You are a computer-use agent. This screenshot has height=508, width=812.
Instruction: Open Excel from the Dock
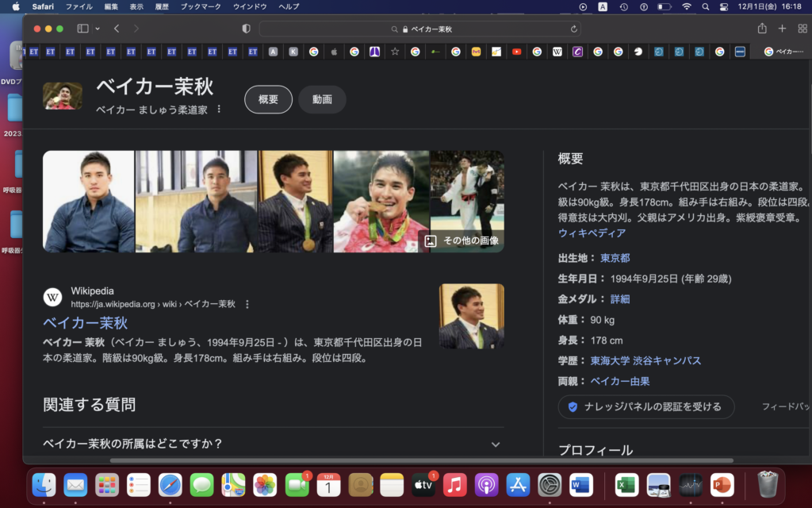(626, 484)
